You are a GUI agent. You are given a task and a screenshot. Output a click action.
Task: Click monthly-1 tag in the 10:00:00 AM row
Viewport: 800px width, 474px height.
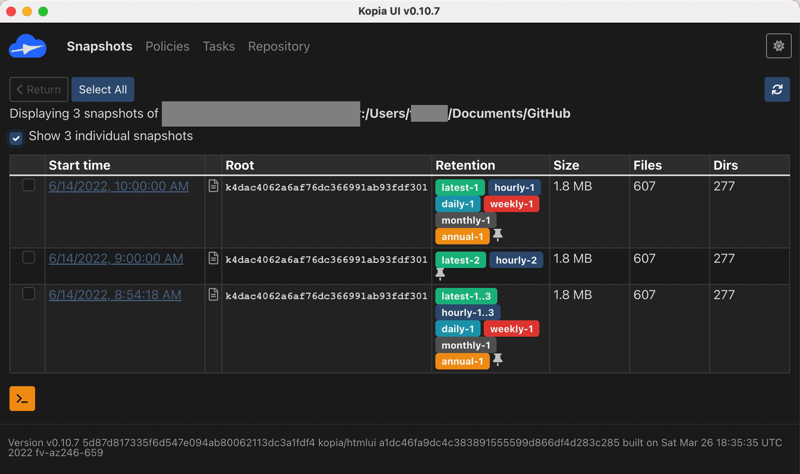point(465,220)
